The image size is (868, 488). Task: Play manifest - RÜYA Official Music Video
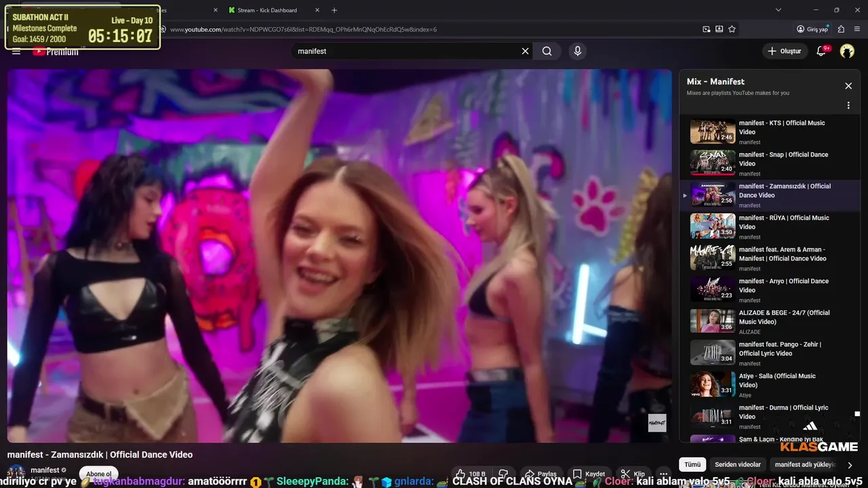click(770, 227)
